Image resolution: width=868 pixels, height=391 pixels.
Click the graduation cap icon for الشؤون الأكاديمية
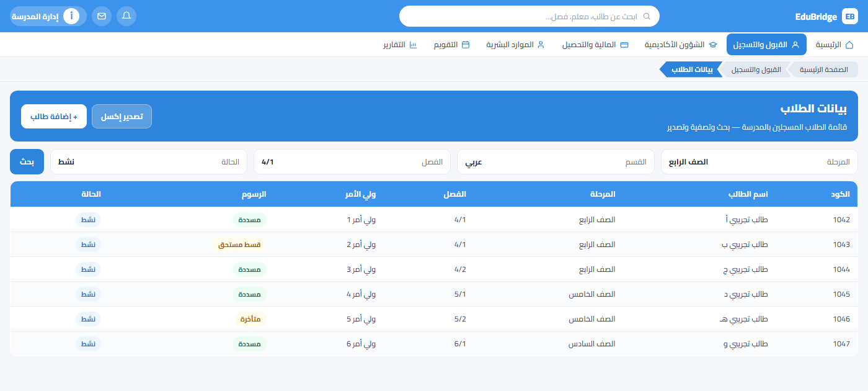tap(713, 45)
